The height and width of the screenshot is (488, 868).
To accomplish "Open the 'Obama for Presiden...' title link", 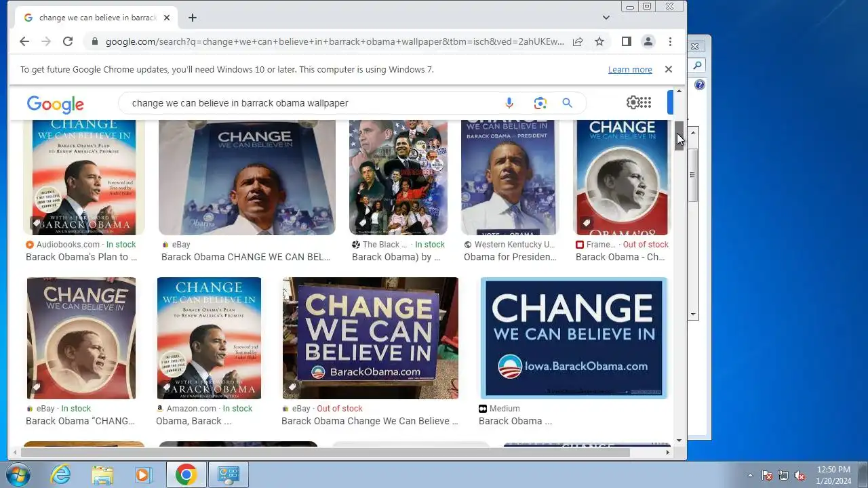I will point(510,257).
